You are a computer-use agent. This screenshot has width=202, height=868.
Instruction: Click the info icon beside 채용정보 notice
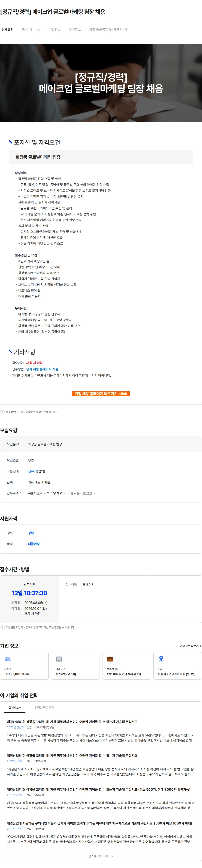pyautogui.click(x=3, y=412)
